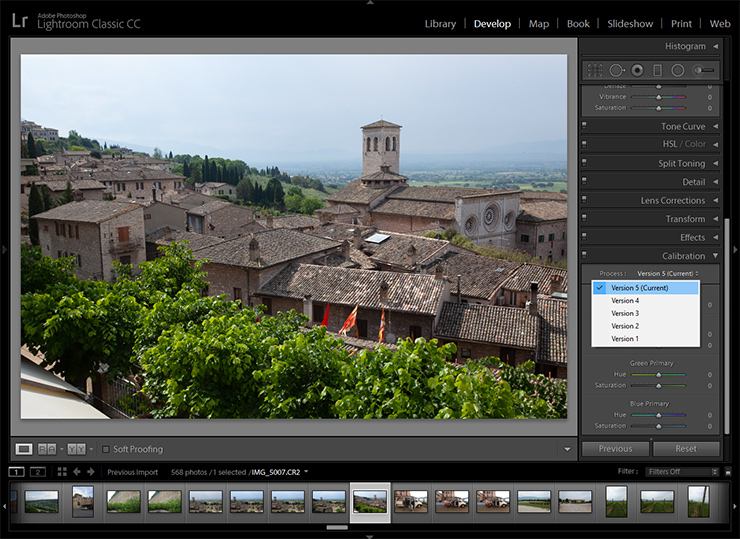The image size is (740, 539).
Task: Open the Before/After YY options dropdown arrow
Action: (91, 449)
